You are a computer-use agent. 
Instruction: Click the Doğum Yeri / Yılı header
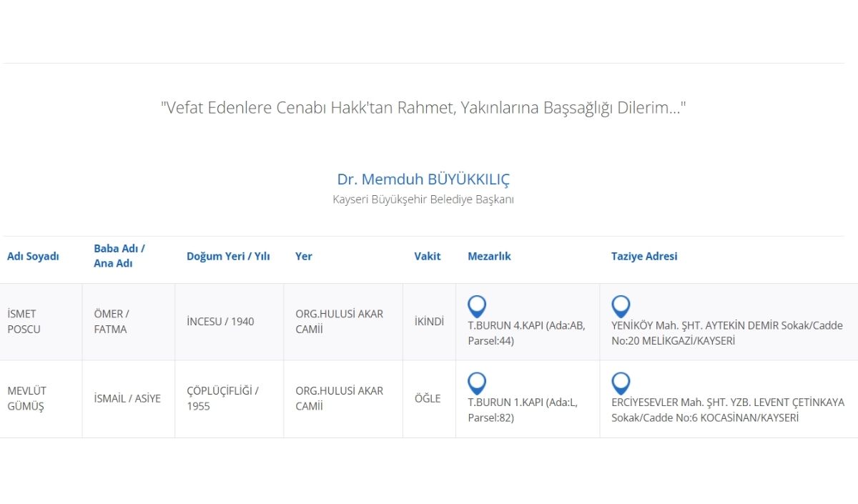[x=228, y=256]
